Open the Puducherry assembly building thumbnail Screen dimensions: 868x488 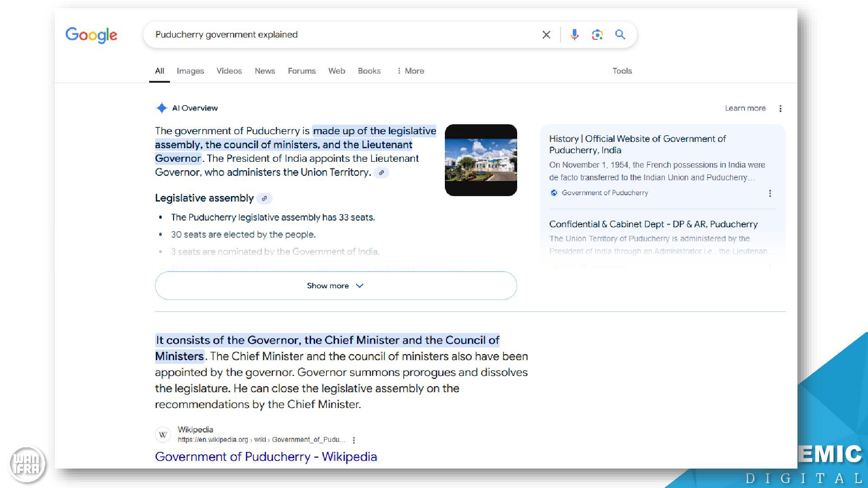coord(481,160)
